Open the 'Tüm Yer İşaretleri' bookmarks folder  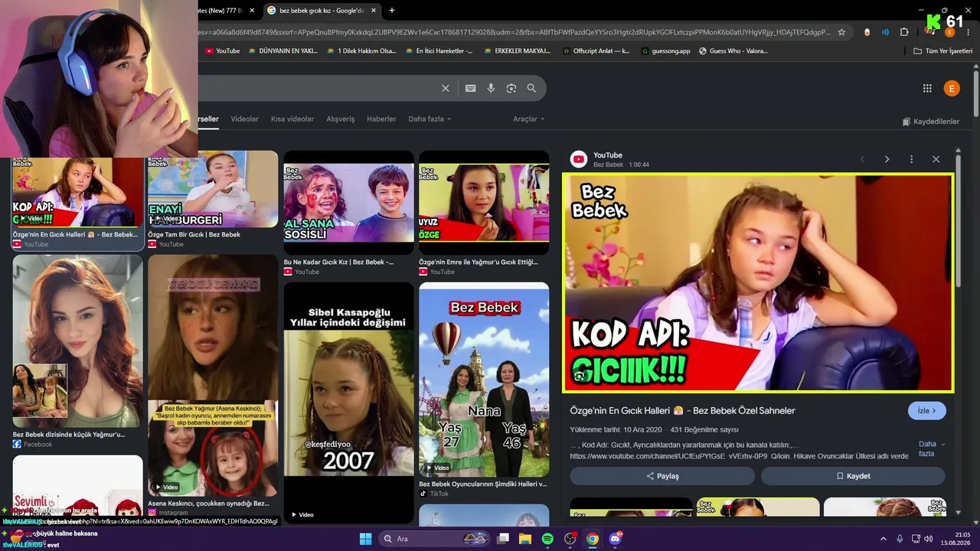(x=942, y=51)
